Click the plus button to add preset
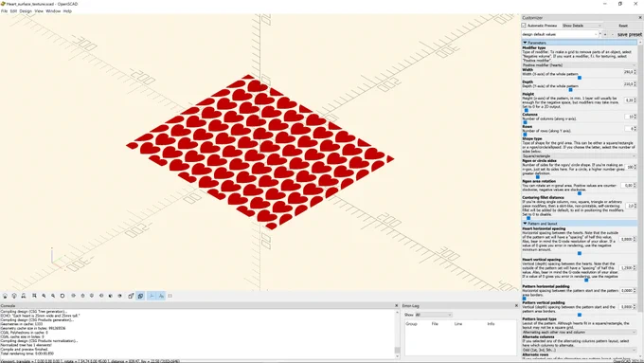This screenshot has height=363, width=644. pos(605,34)
